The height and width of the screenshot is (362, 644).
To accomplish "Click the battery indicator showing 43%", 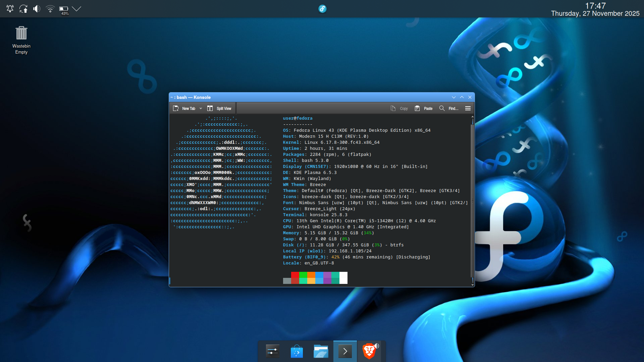I will [x=64, y=9].
